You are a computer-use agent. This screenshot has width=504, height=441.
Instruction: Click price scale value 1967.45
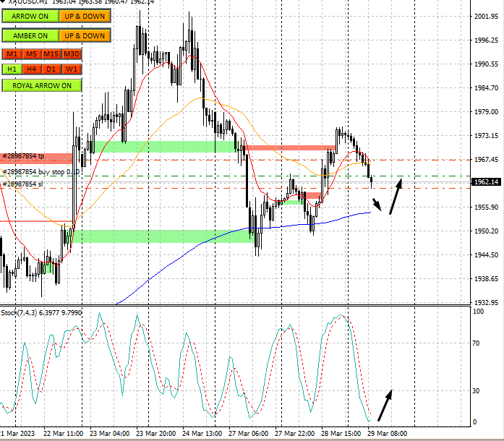point(486,160)
